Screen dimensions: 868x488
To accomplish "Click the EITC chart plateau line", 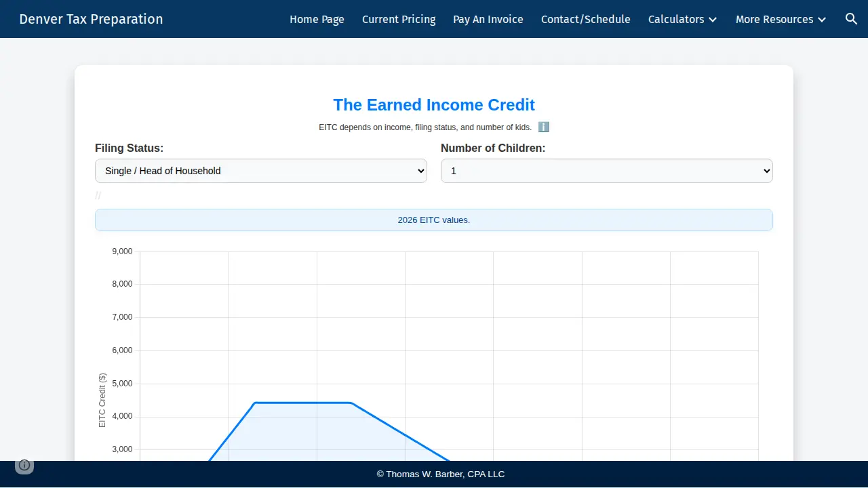I will pyautogui.click(x=302, y=403).
